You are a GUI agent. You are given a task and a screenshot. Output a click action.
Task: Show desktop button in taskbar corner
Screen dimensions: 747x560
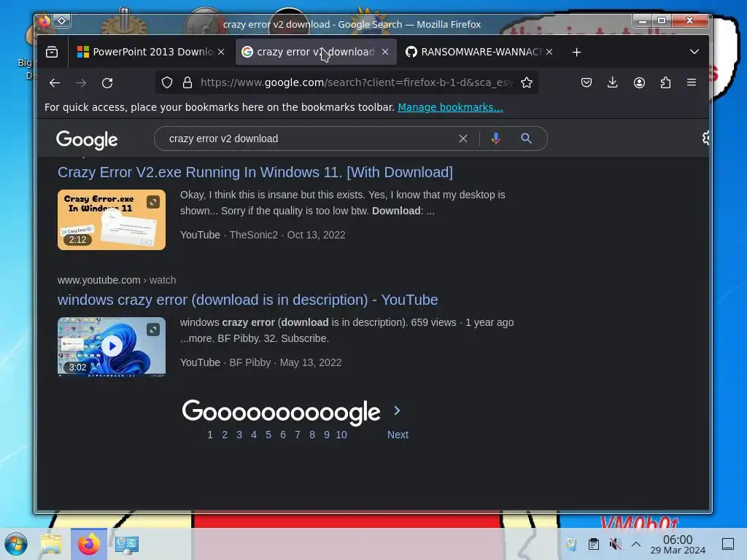coord(728,544)
